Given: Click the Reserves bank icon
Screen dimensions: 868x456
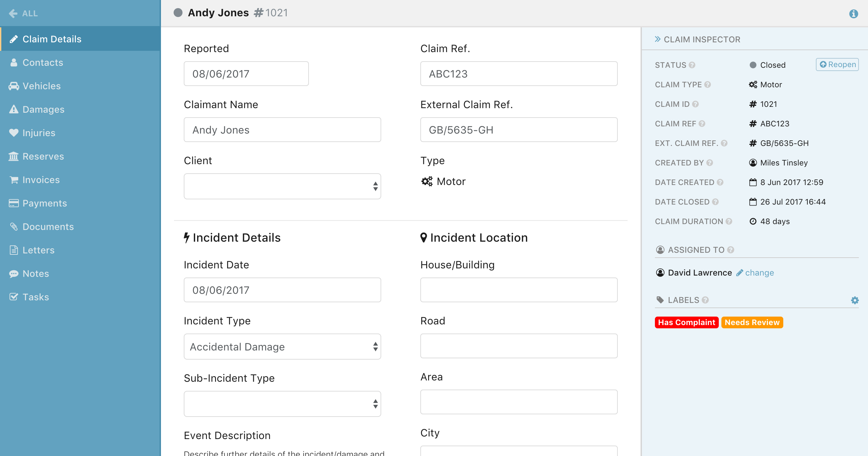Looking at the screenshot, I should pos(13,156).
